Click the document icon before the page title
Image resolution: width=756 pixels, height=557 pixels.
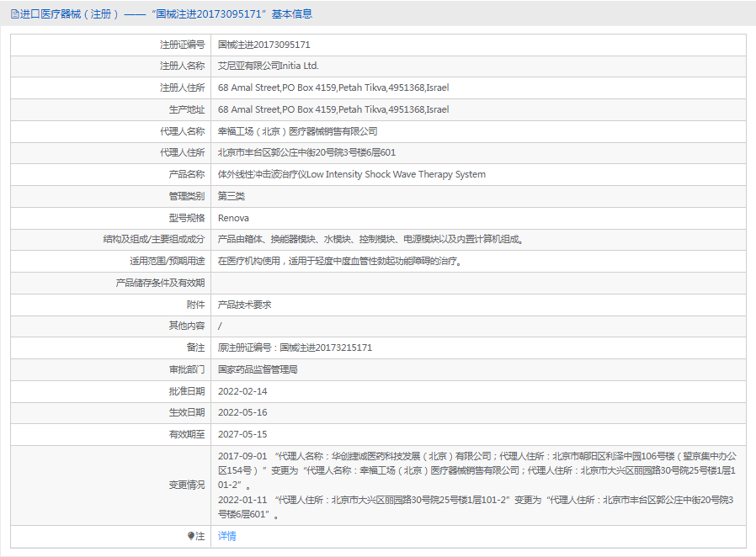pyautogui.click(x=14, y=14)
